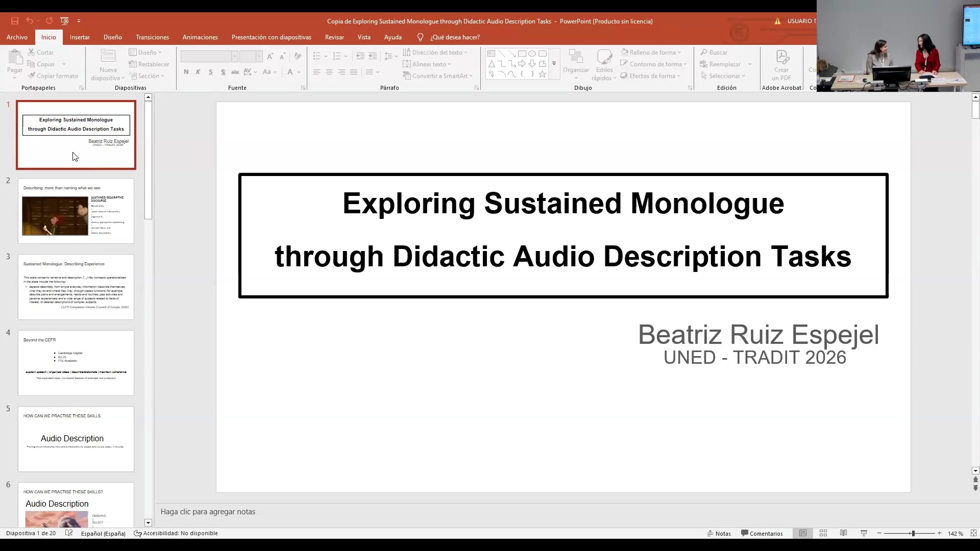Open Seleccionar dropdown in Edición group
Viewport: 980px width, 551px height.
(x=723, y=76)
